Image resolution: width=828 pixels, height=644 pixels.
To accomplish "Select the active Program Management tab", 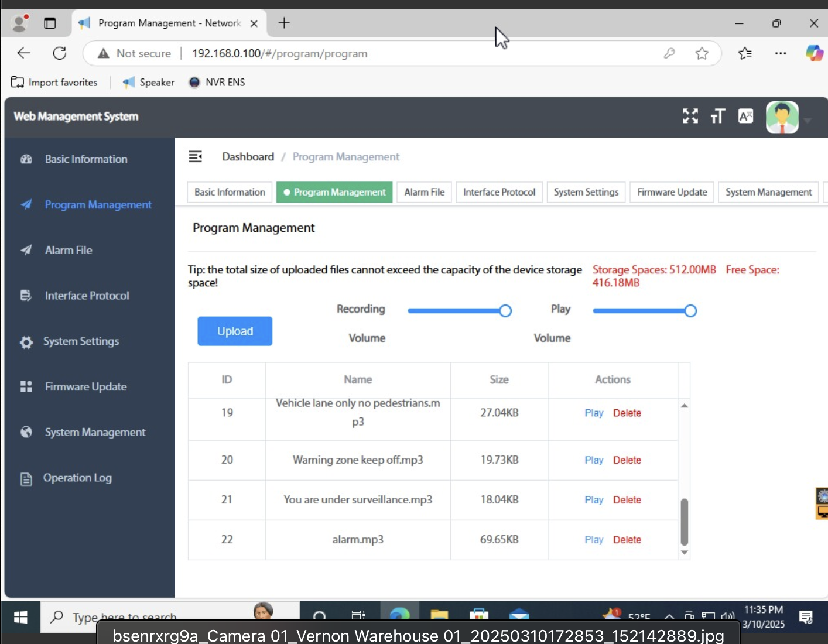I will [x=334, y=192].
